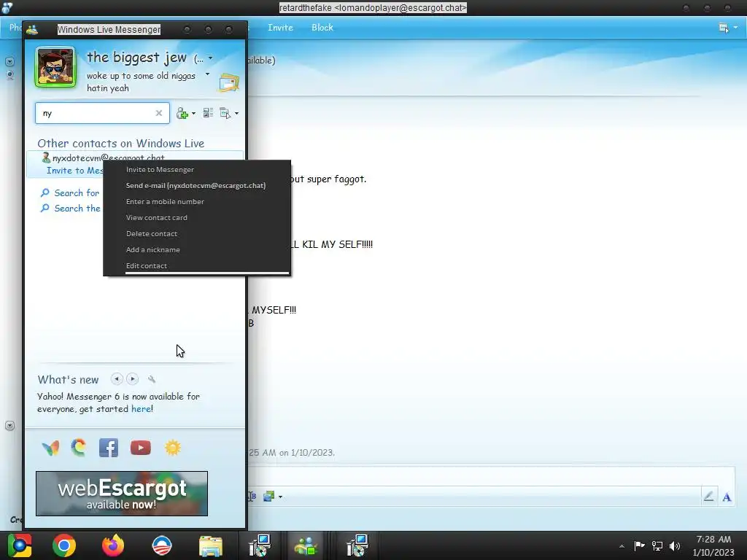Viewport: 747px width, 560px height.
Task: Change the contact list layout icon
Action: click(x=208, y=113)
